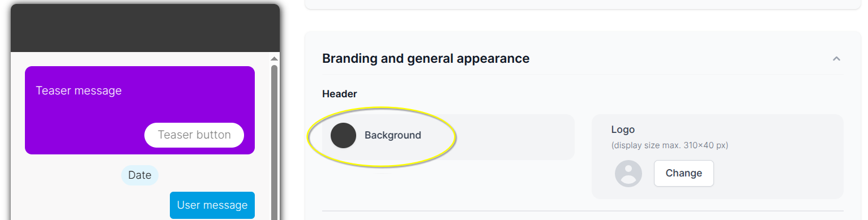Click the Background label in Header settings

click(393, 136)
